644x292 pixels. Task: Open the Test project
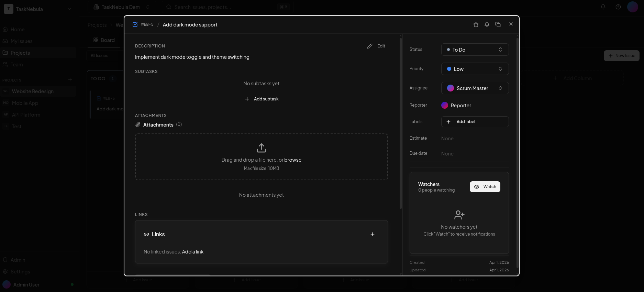[x=38, y=127]
